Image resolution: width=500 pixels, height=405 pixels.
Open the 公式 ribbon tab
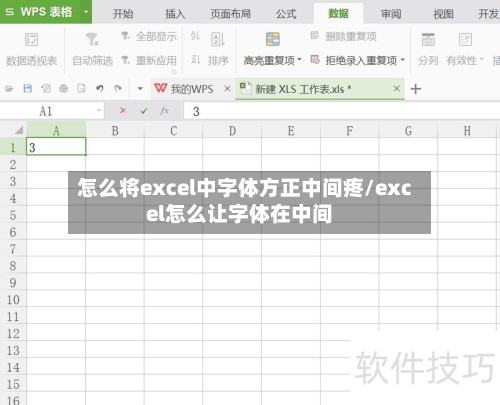click(x=286, y=14)
